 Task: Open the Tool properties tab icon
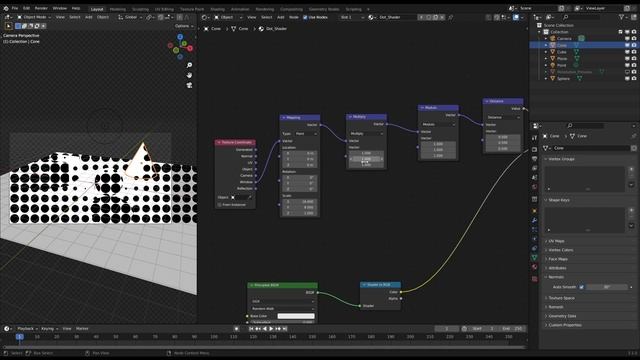pos(535,138)
